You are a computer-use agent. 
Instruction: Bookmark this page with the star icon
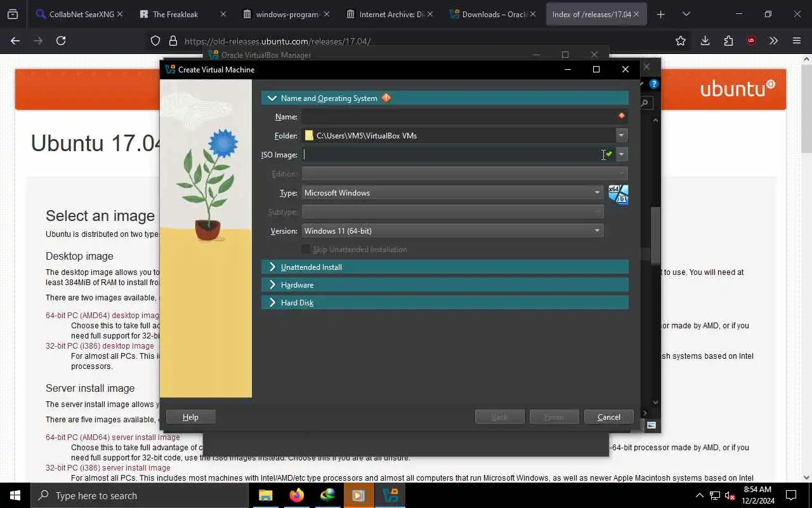coord(681,41)
